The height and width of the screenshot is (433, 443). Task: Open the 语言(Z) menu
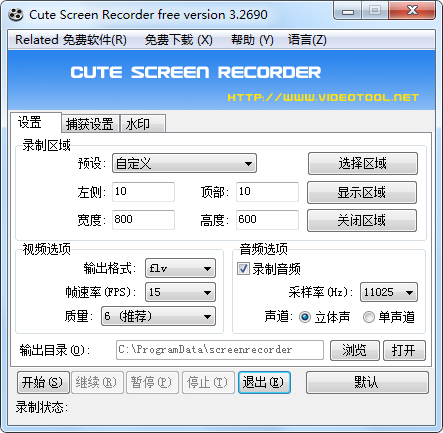[x=307, y=40]
